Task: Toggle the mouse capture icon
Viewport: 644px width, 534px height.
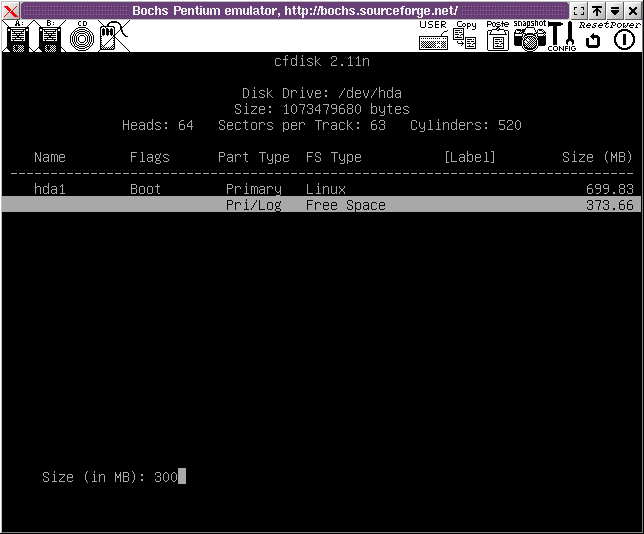Action: [111, 37]
